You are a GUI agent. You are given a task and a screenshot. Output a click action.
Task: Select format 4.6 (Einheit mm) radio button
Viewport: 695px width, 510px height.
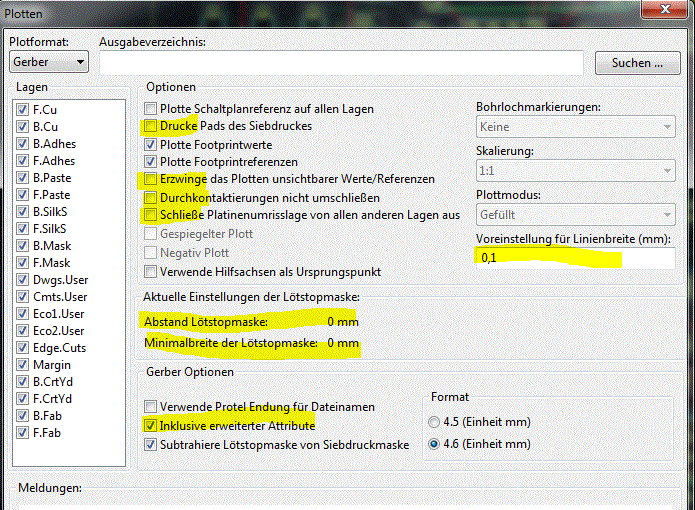click(434, 444)
